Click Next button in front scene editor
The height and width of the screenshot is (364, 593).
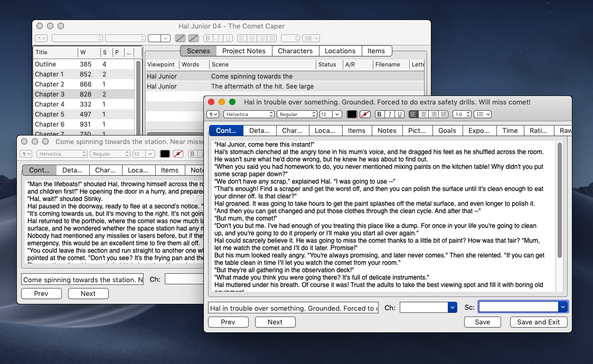pos(275,322)
